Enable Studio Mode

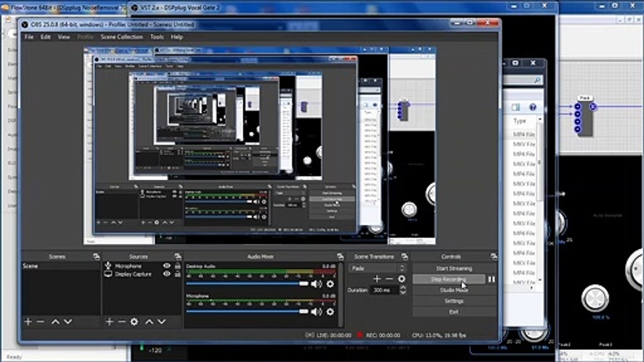[454, 290]
